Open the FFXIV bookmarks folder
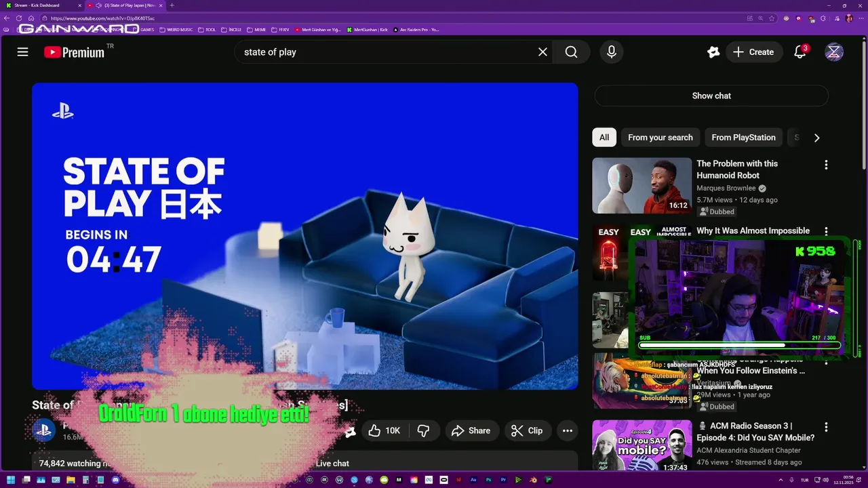The height and width of the screenshot is (488, 868). 279,30
